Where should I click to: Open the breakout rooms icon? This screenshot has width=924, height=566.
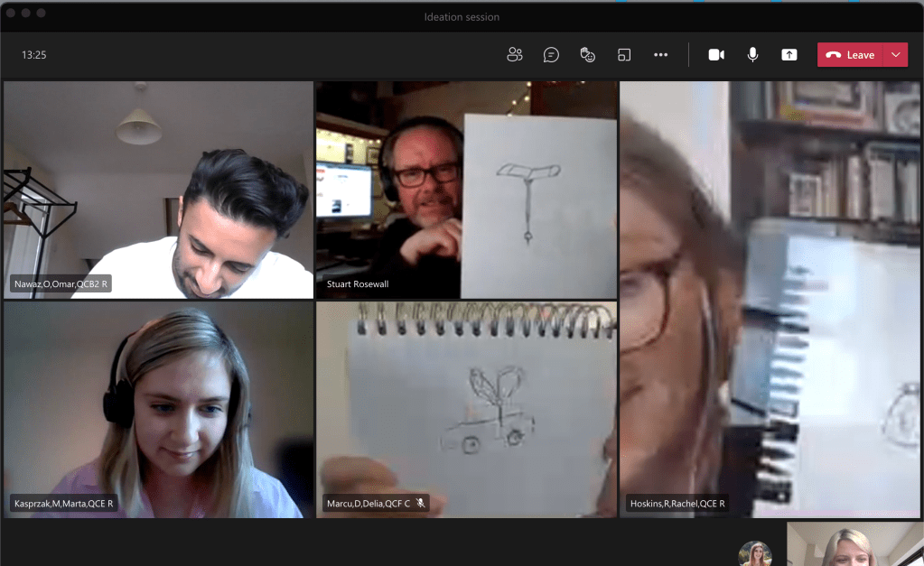coord(624,55)
